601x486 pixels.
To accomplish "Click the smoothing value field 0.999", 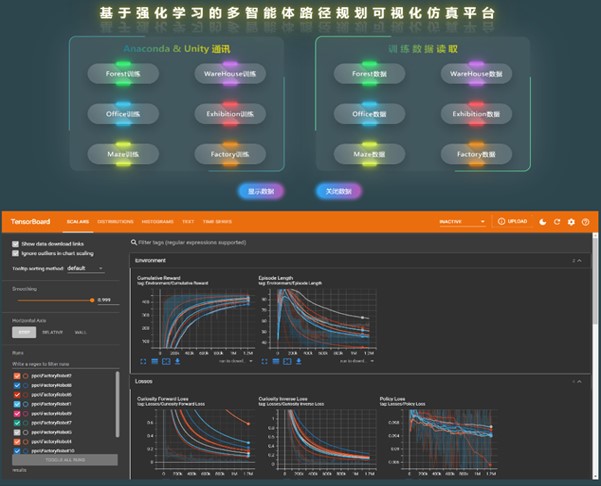I will (x=108, y=300).
